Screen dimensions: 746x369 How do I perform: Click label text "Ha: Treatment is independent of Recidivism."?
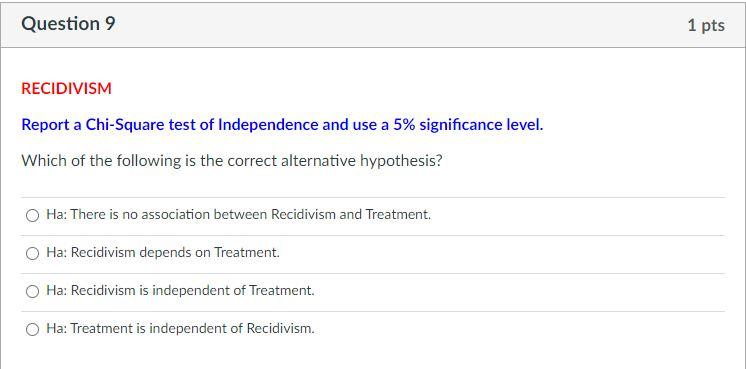pyautogui.click(x=180, y=328)
